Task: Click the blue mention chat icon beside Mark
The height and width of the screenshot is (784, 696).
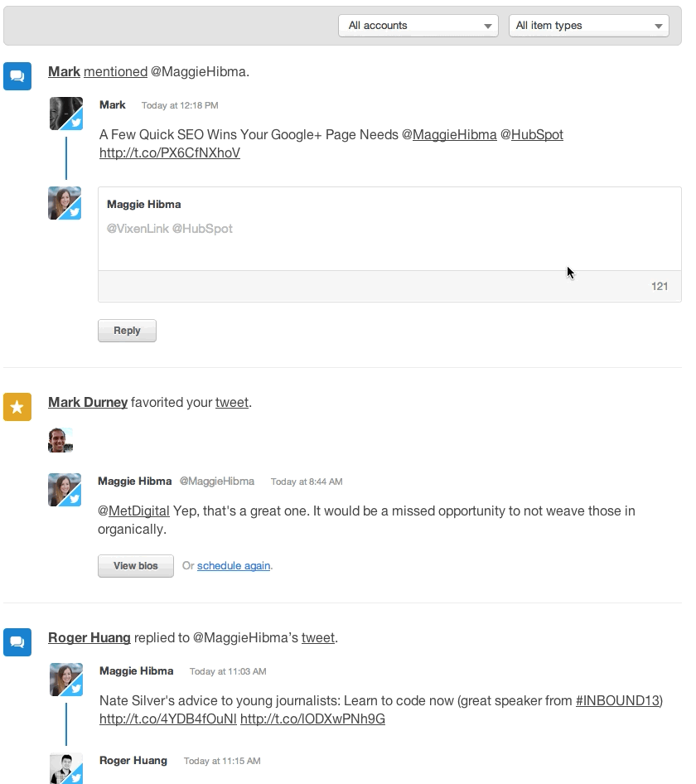Action: pyautogui.click(x=17, y=75)
